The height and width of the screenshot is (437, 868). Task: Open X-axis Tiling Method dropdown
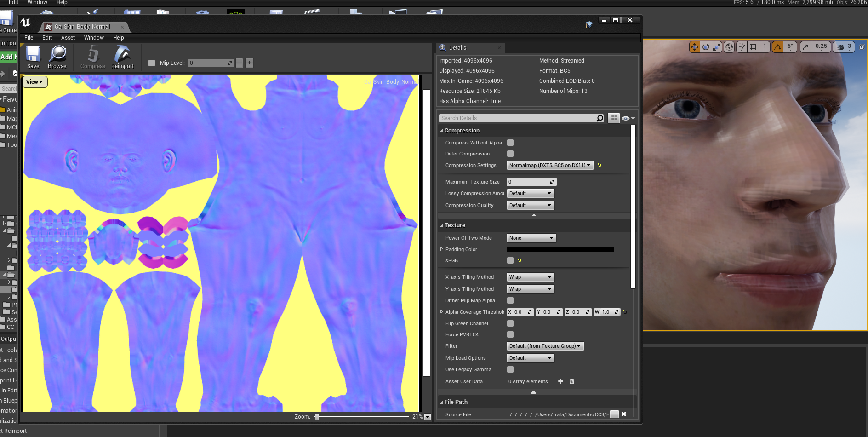coord(531,277)
